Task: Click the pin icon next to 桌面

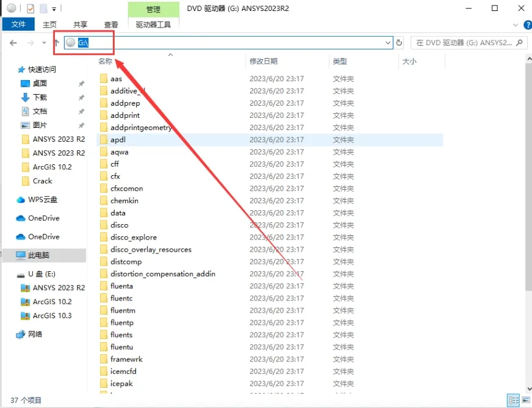Action: point(81,84)
